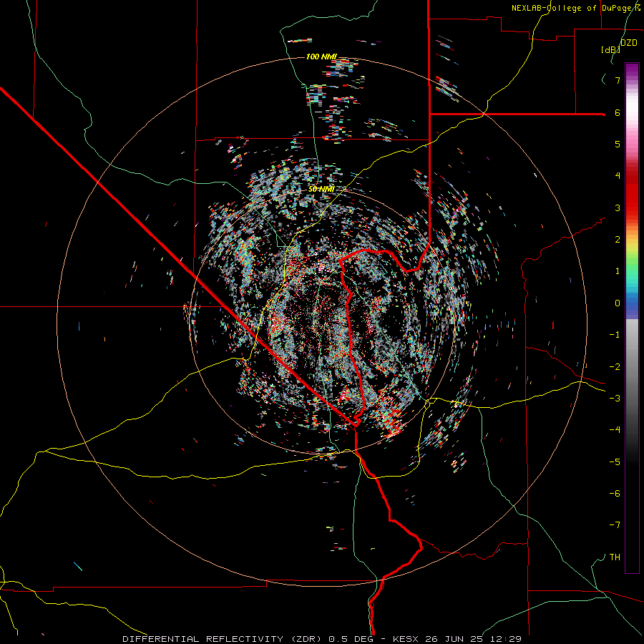Click the '-4' value on color scale
Image resolution: width=644 pixels, height=644 pixels.
pyautogui.click(x=615, y=430)
